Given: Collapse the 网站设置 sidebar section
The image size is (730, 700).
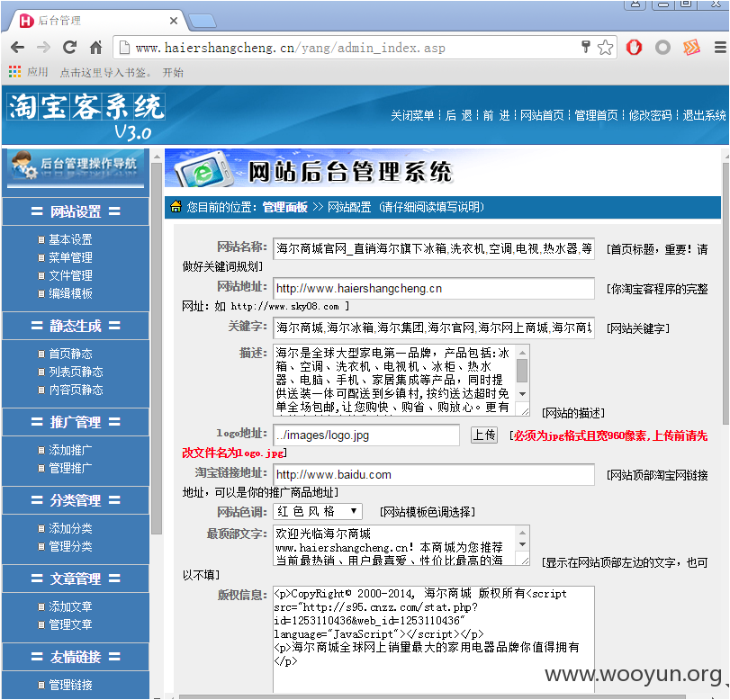Looking at the screenshot, I should click(76, 211).
